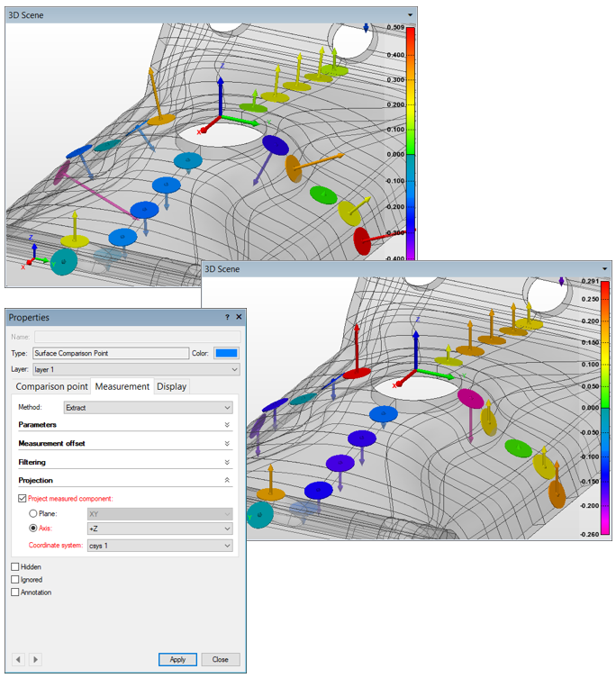This screenshot has width=616, height=678.
Task: Expand the Filtering section
Action: 227,462
